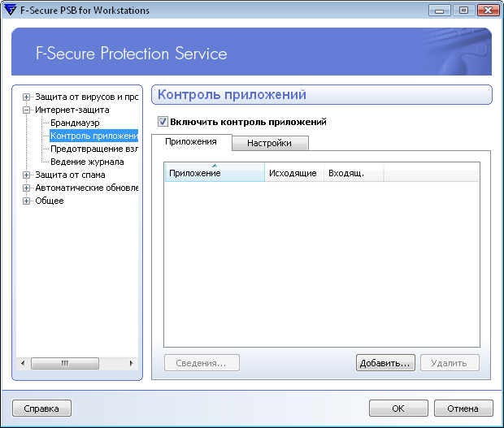Select Защита от спама tree label
The width and height of the screenshot is (504, 428).
70,175
